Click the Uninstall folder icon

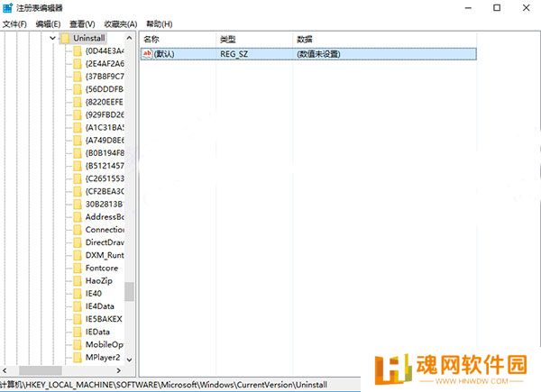pos(65,38)
